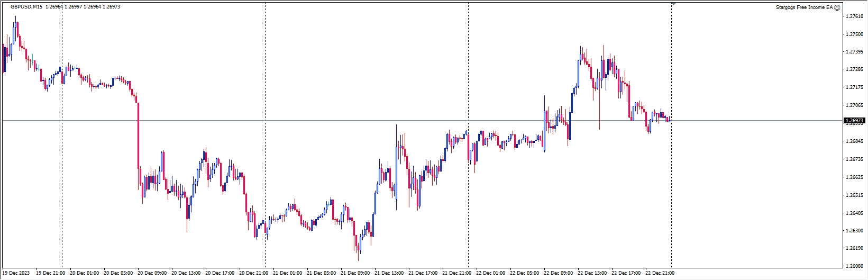The width and height of the screenshot is (868, 280).
Task: Click the 1.26405 price axis label
Action: [854, 213]
